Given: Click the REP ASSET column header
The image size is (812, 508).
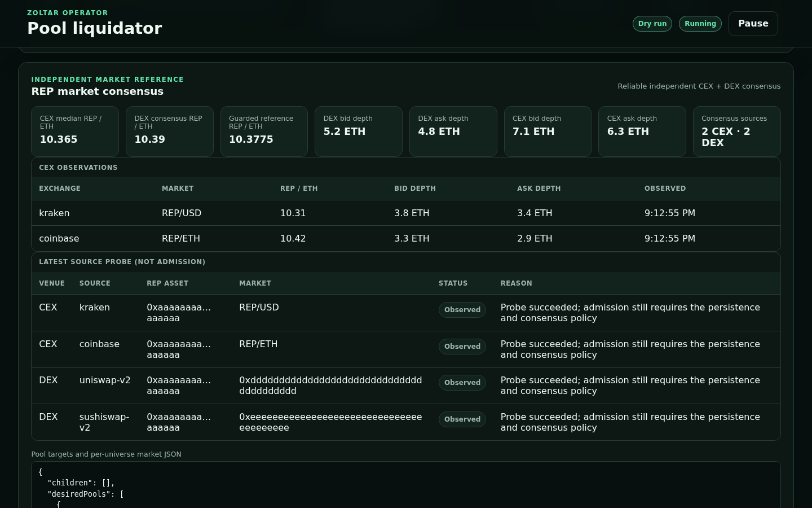Looking at the screenshot, I should tap(167, 283).
